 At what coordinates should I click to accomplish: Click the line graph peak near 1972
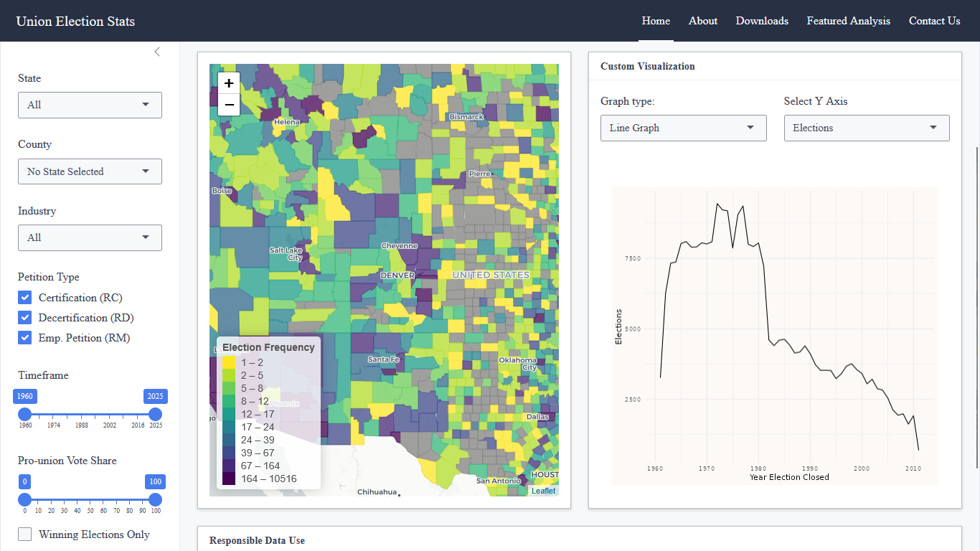(717, 204)
